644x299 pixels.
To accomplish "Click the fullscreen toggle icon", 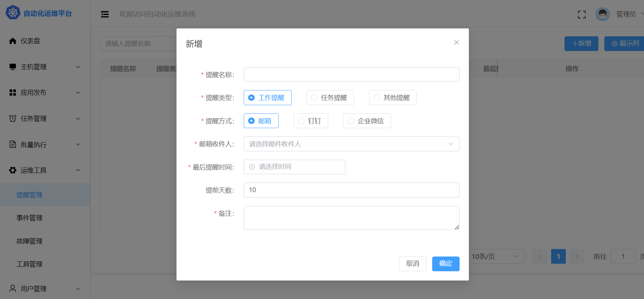I will [x=581, y=14].
